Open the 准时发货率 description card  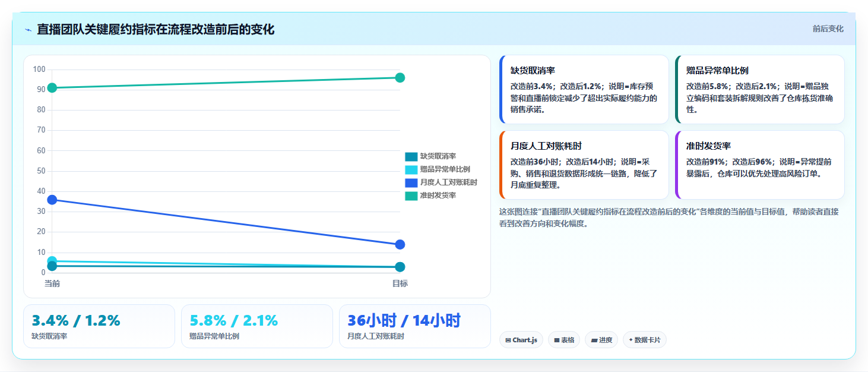point(760,165)
